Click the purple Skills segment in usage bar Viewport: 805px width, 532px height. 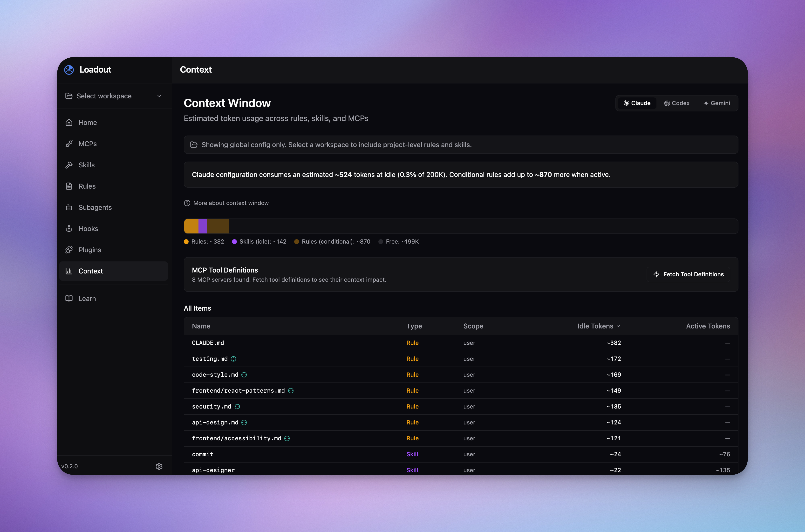tap(203, 226)
